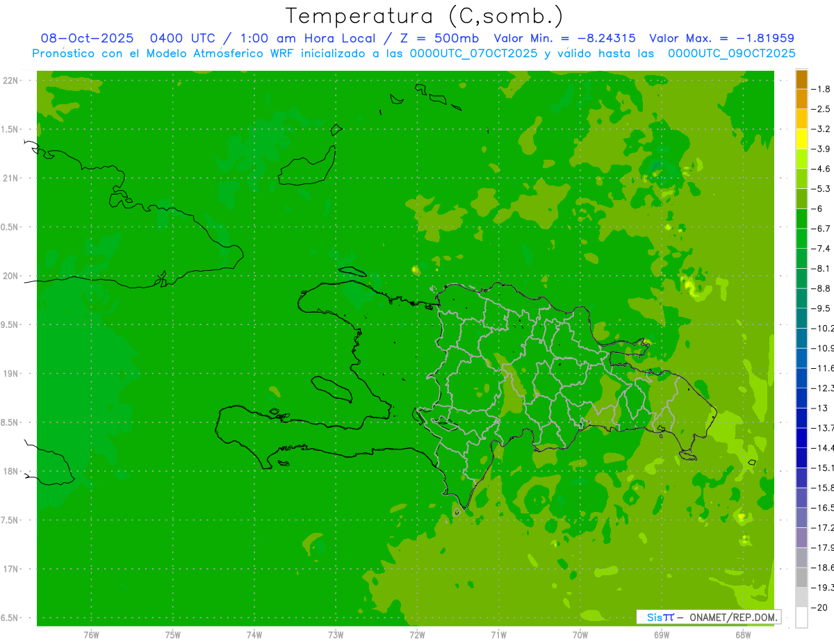The width and height of the screenshot is (834, 644).
Task: Click the '-7.4' color scale label
Action: [821, 249]
